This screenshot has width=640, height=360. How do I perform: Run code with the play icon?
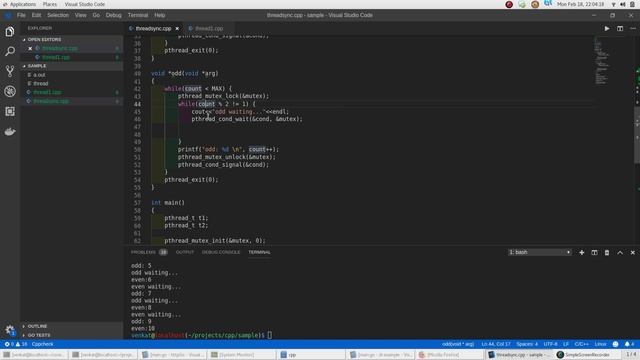tap(607, 29)
